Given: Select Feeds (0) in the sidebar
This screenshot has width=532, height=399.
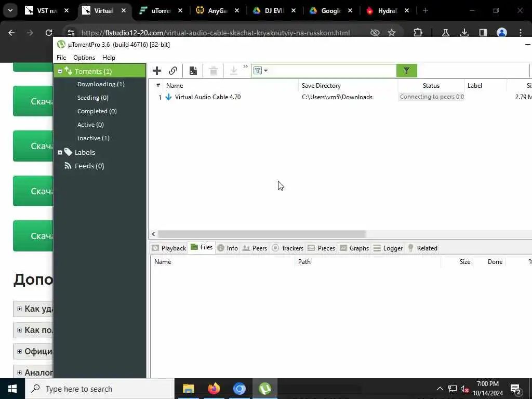Looking at the screenshot, I should [x=89, y=166].
